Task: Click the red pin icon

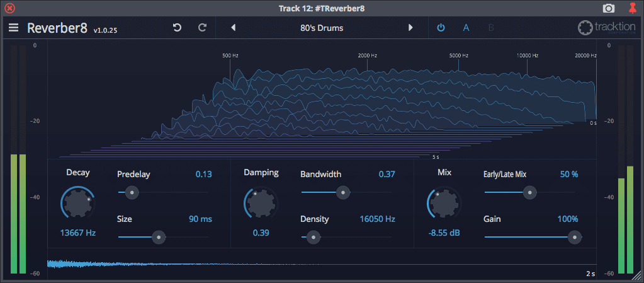Action: (633, 8)
